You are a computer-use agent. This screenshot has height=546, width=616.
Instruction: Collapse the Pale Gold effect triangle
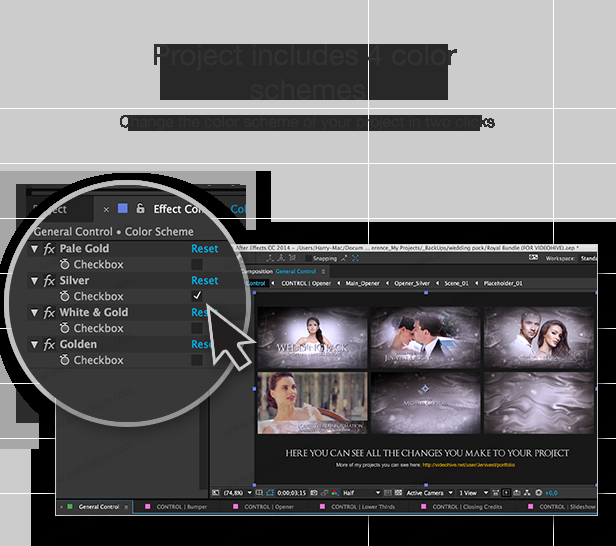35,249
